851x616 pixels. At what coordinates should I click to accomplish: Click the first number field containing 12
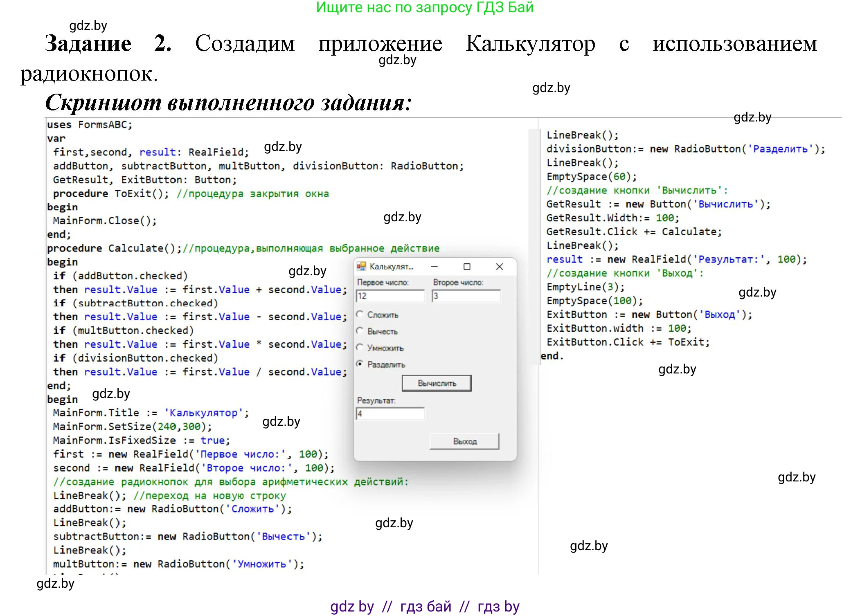[x=389, y=295]
